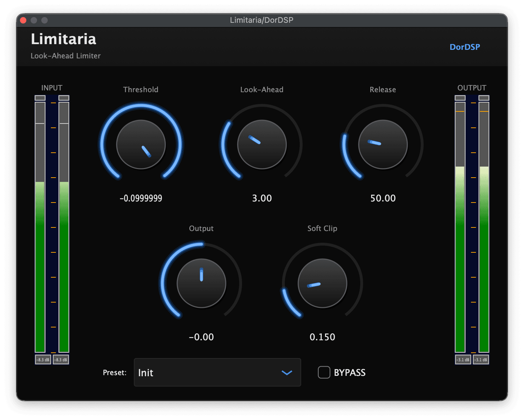
Task: Adjust the Soft Clip knob
Action: click(x=322, y=283)
